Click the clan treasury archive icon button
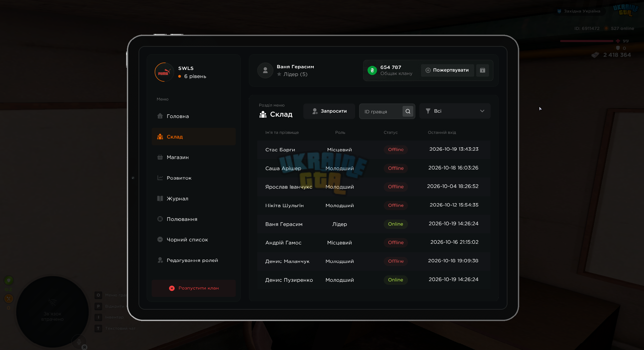 [483, 70]
